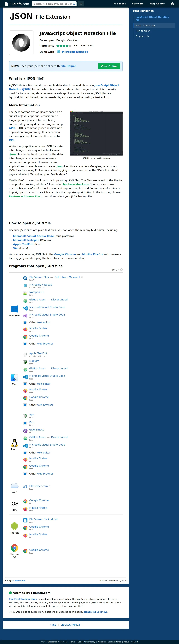Screen dimensions: 179x644
Task: Click the GNU Emacs icon
Action: tap(25, 431)
